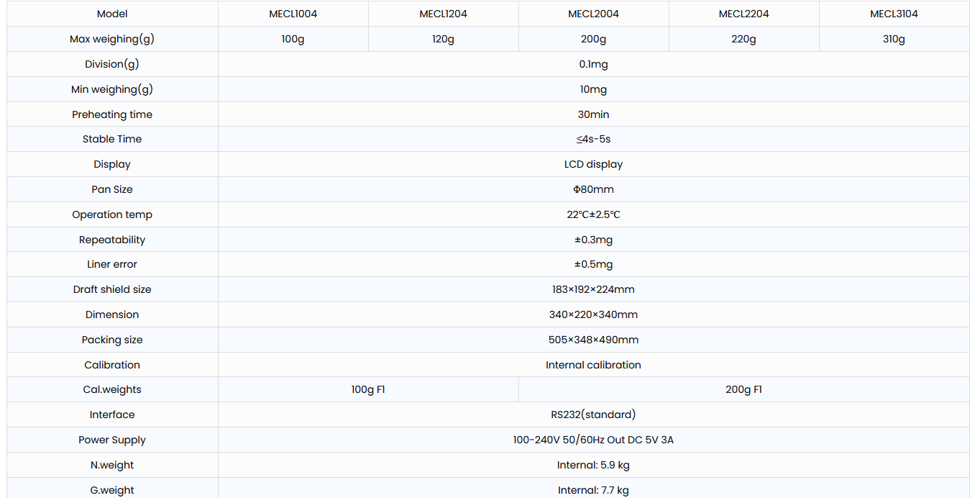Click the 100g F1 calibration weight cell
Viewport: 980px width, 498px height.
click(368, 389)
